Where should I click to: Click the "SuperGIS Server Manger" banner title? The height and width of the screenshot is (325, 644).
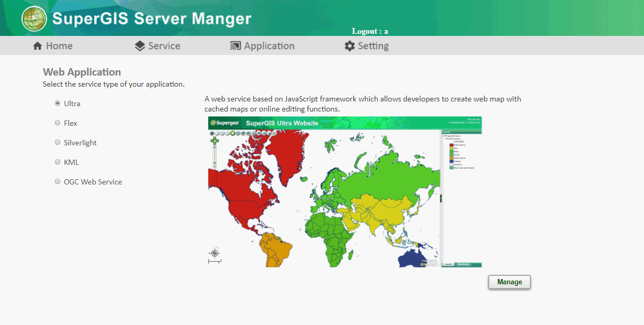[152, 18]
